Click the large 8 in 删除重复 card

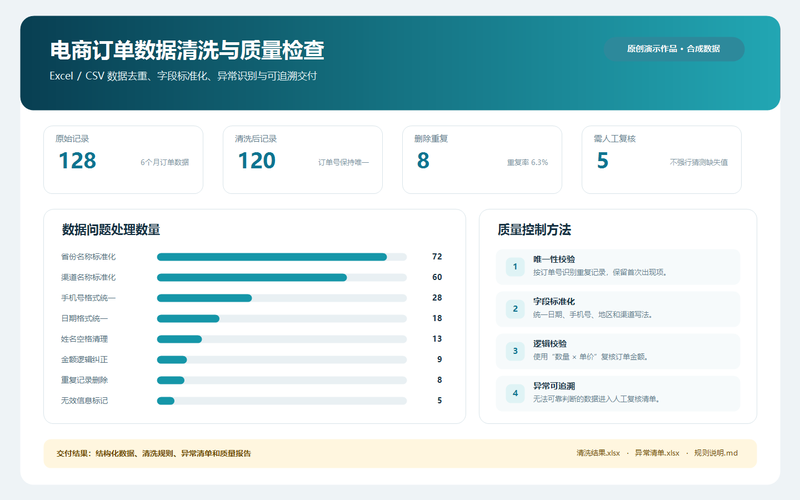pyautogui.click(x=423, y=161)
